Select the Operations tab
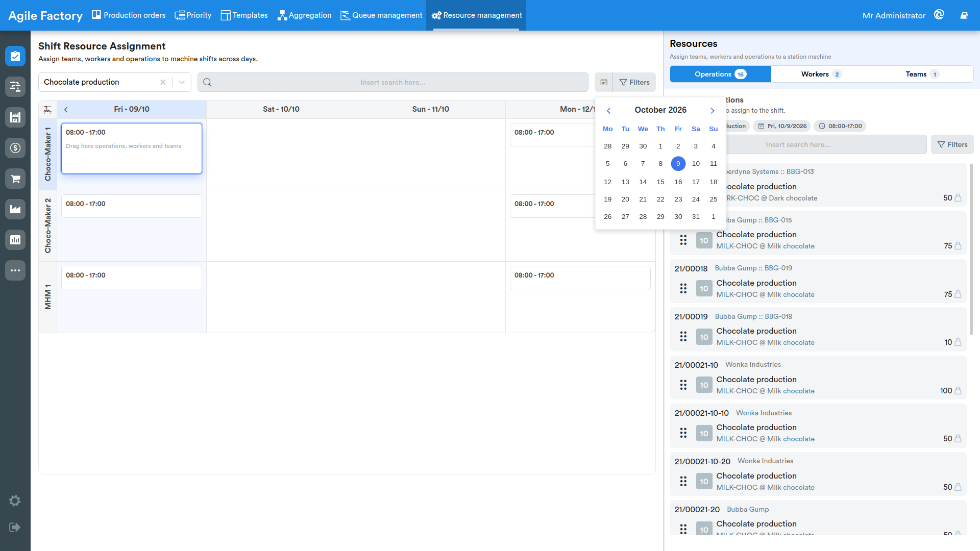Image resolution: width=980 pixels, height=551 pixels. pos(720,74)
